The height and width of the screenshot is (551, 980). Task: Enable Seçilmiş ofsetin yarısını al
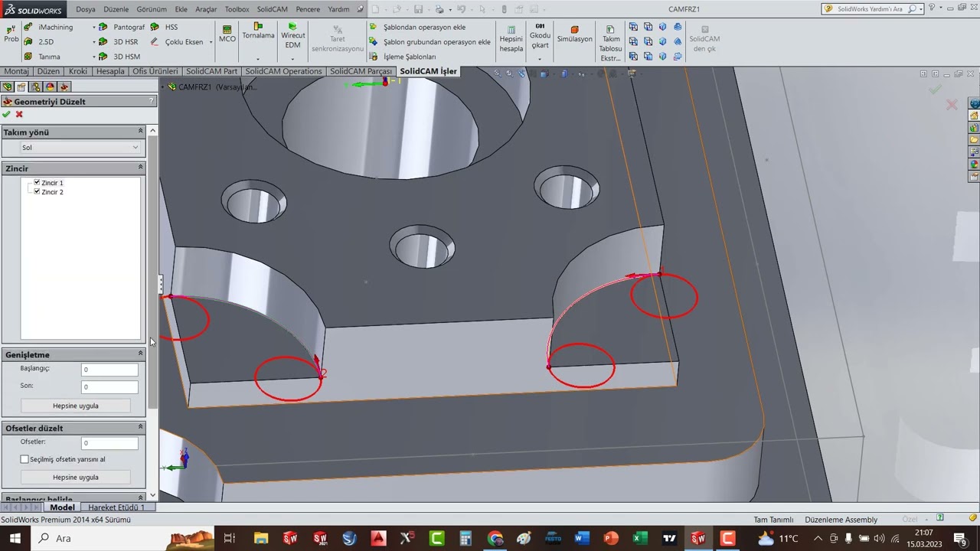coord(24,459)
